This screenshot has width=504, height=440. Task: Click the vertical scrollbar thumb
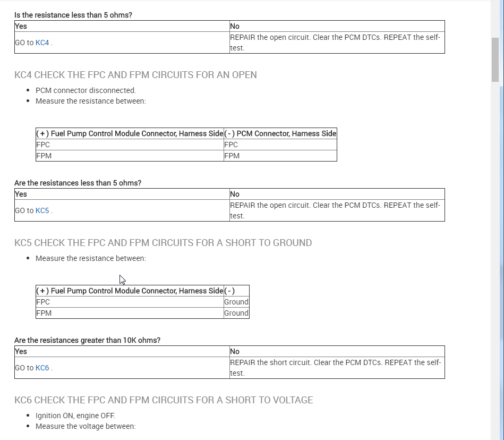tap(495, 58)
